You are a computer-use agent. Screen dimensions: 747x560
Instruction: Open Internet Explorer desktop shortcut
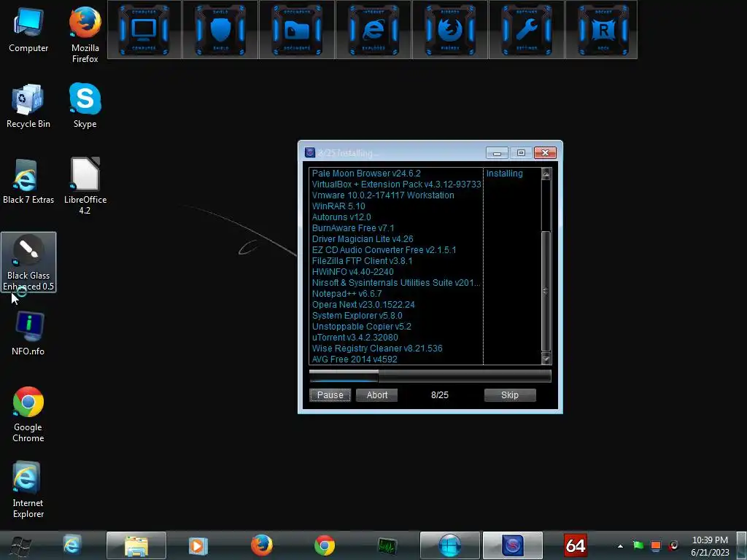coord(28,489)
